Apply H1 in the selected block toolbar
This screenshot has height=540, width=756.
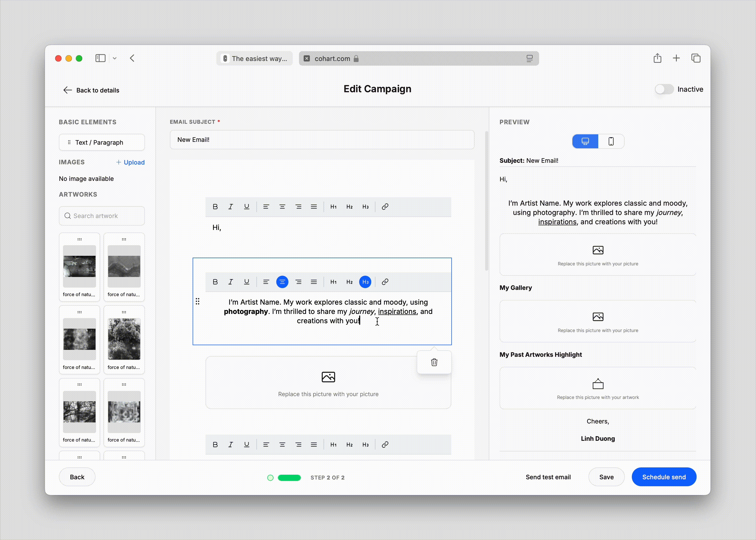pos(333,282)
